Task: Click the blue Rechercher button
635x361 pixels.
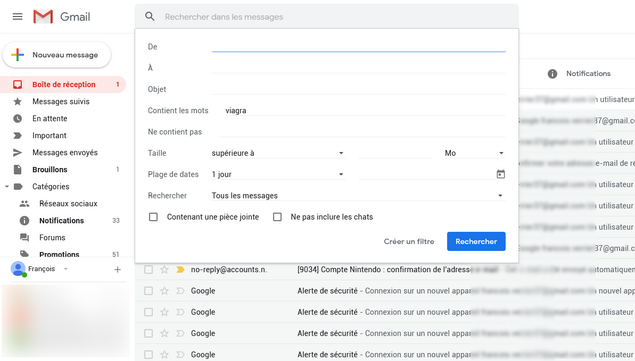Action: [476, 241]
